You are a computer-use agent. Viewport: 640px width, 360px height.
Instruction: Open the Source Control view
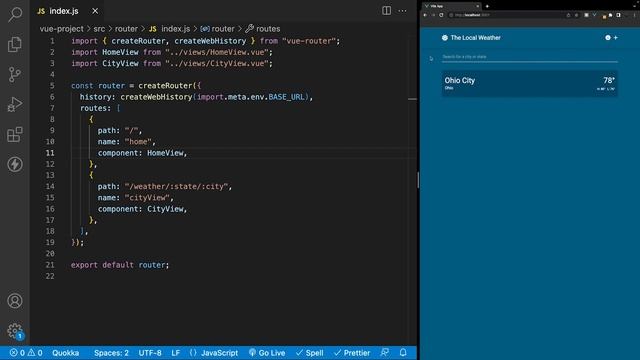point(15,74)
